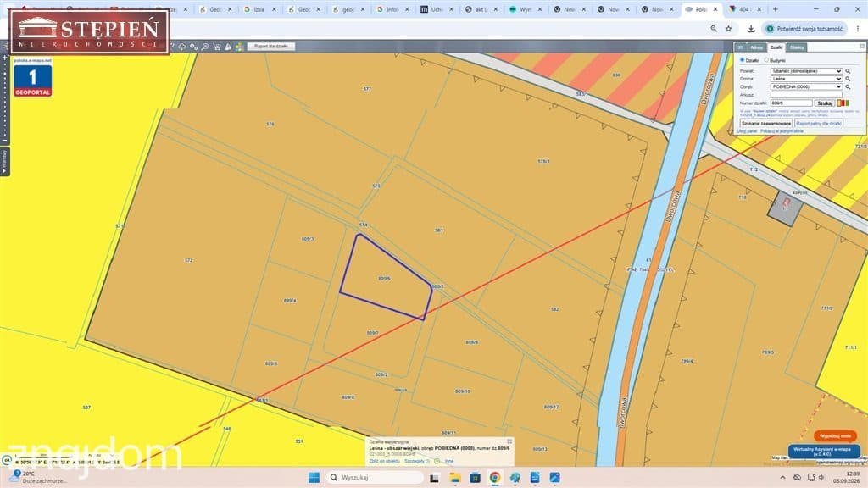The width and height of the screenshot is (868, 488).
Task: Click the colorful layers icon in map toolbar
Action: (239, 47)
